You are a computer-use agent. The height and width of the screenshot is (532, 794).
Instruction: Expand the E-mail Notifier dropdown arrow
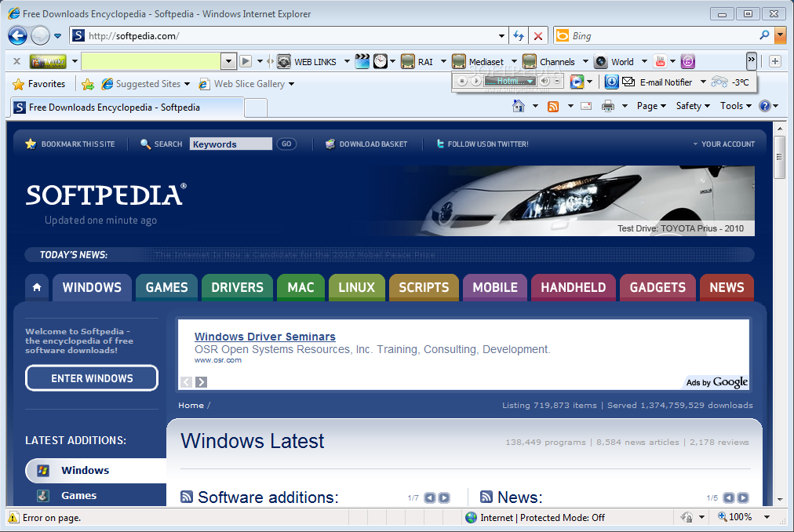(x=703, y=82)
